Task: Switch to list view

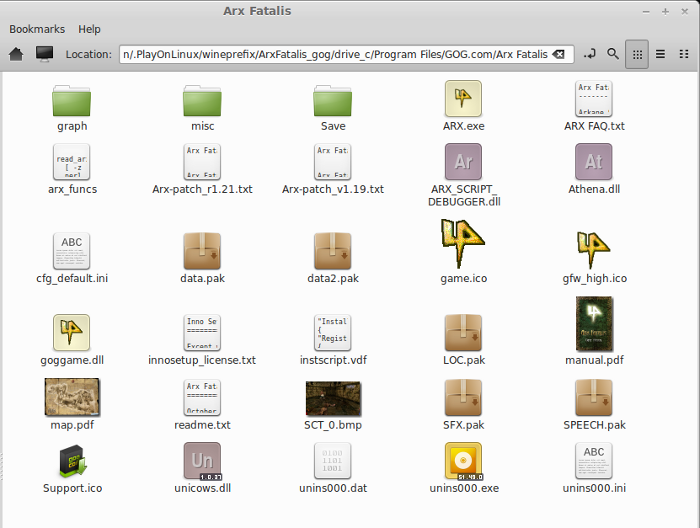Action: pyautogui.click(x=660, y=54)
